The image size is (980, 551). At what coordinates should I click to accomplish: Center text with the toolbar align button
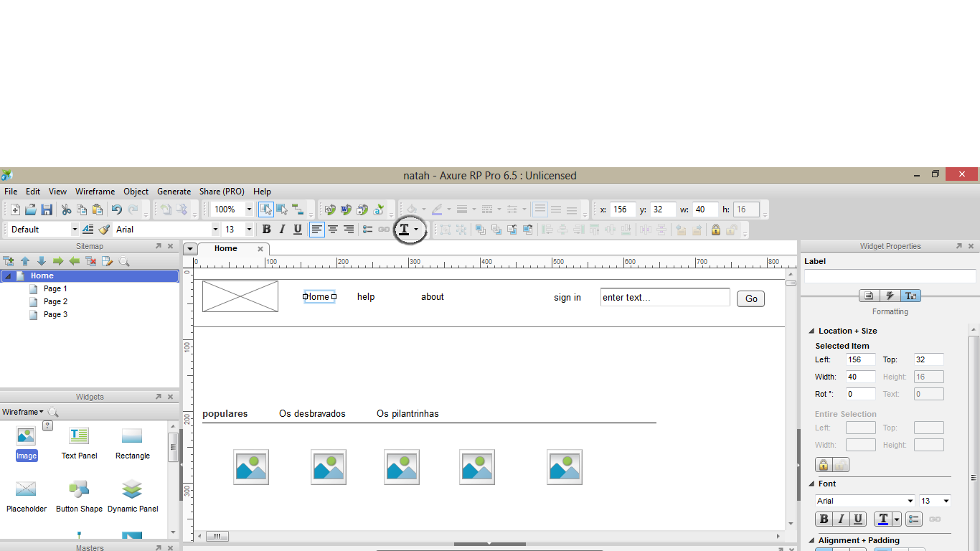[x=333, y=230]
